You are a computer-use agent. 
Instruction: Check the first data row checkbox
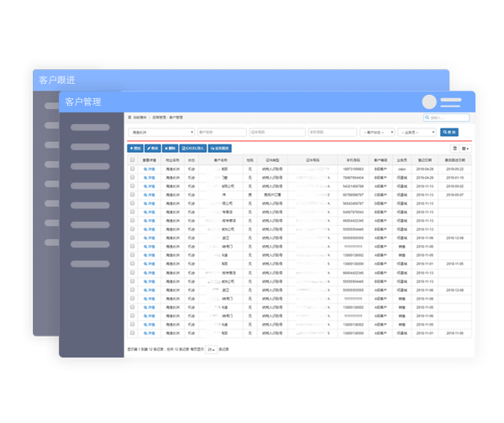132,169
